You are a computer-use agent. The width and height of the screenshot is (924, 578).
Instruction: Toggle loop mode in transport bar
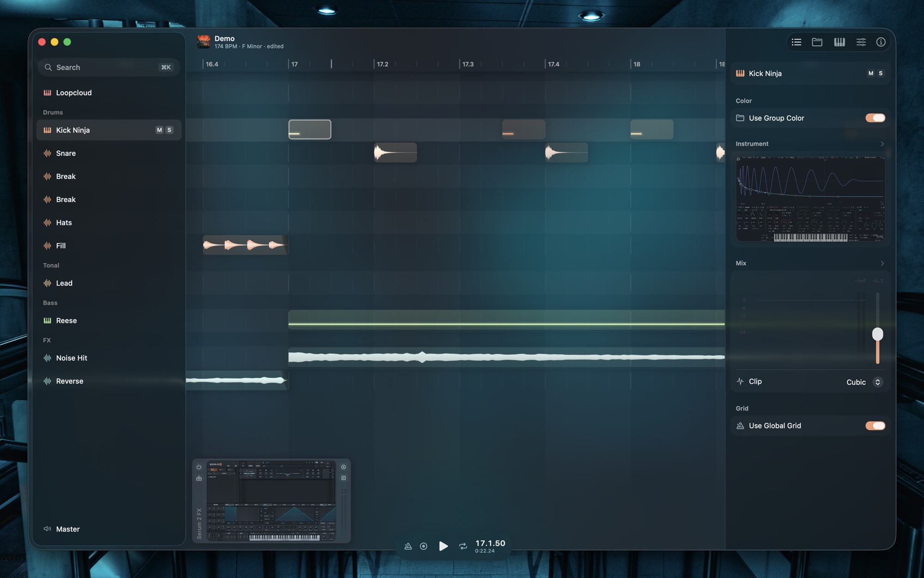463,546
